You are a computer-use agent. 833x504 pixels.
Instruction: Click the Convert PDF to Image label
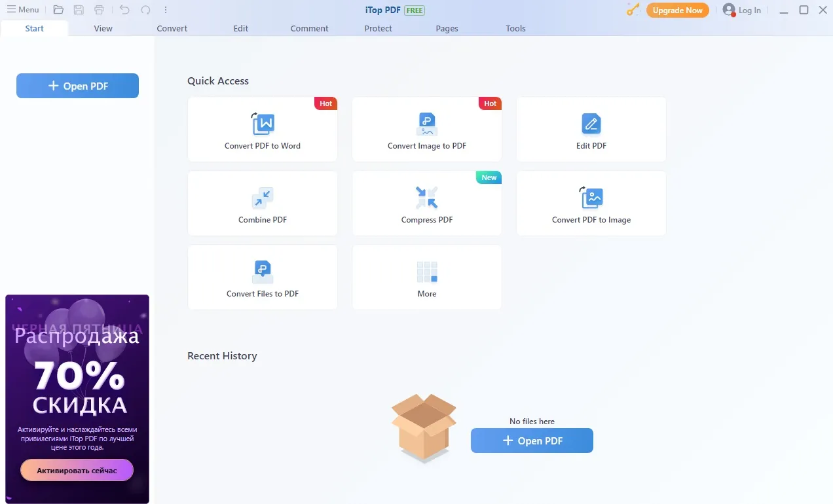tap(591, 220)
